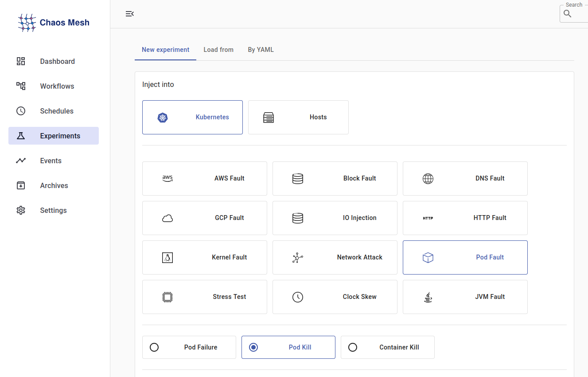Screen dimensions: 588x377
Task: Select the Kernel Fault label
Action: pyautogui.click(x=230, y=257)
